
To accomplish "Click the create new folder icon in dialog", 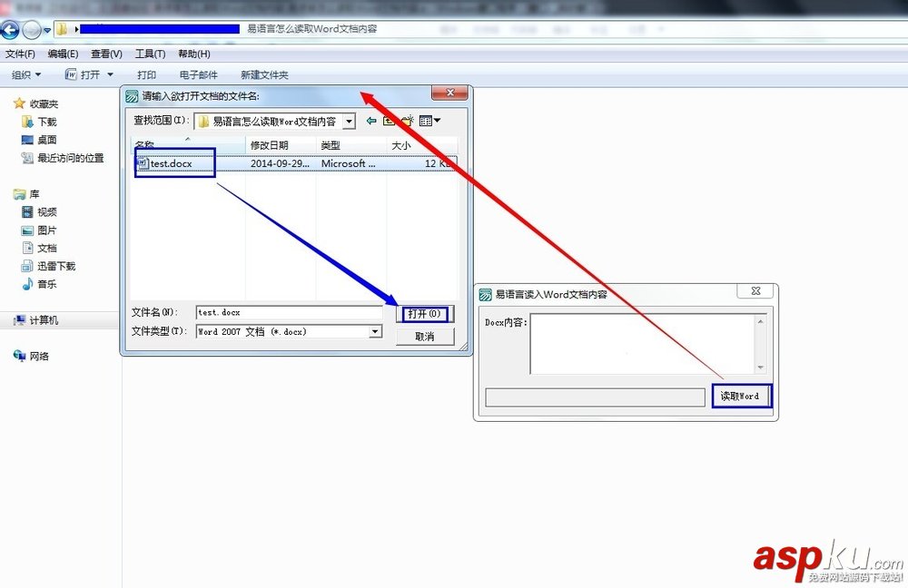I will click(408, 121).
